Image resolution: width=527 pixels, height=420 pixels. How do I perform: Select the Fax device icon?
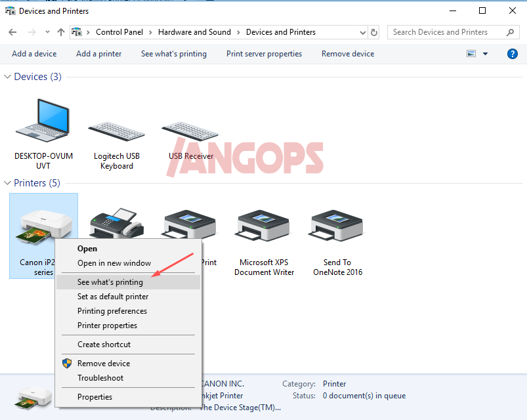(117, 223)
